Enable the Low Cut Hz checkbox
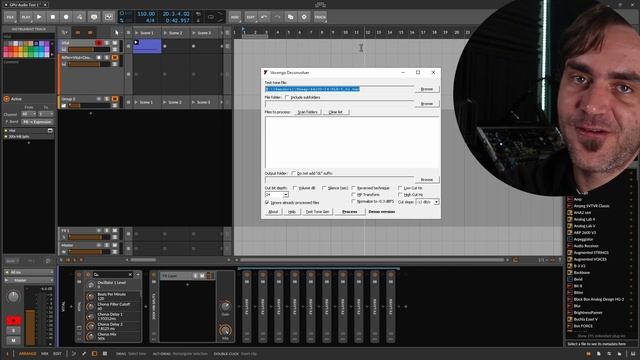 (x=400, y=188)
